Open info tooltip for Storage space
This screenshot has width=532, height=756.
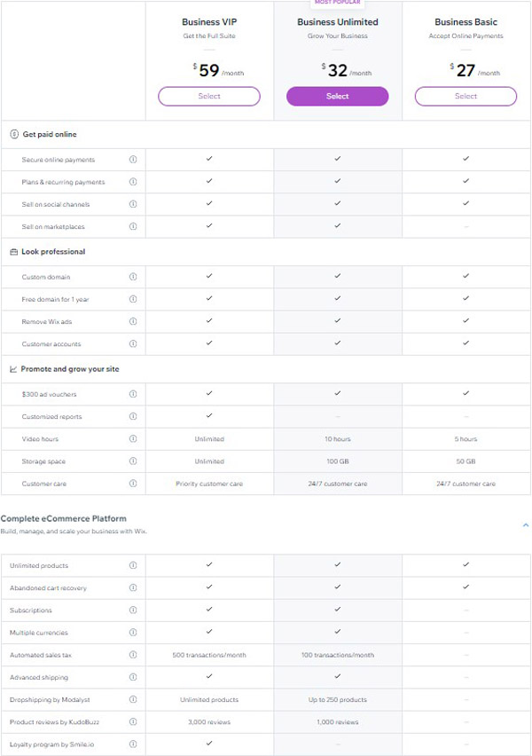(x=133, y=461)
